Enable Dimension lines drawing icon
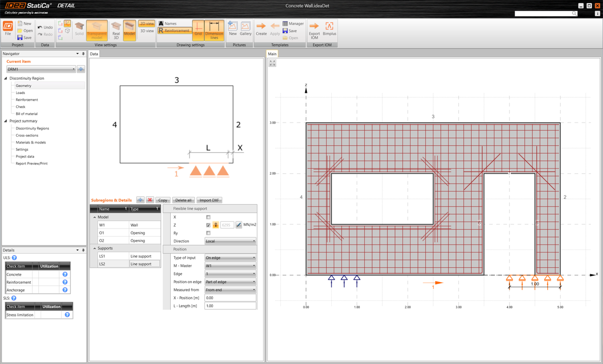This screenshot has height=364, width=603. pyautogui.click(x=214, y=30)
